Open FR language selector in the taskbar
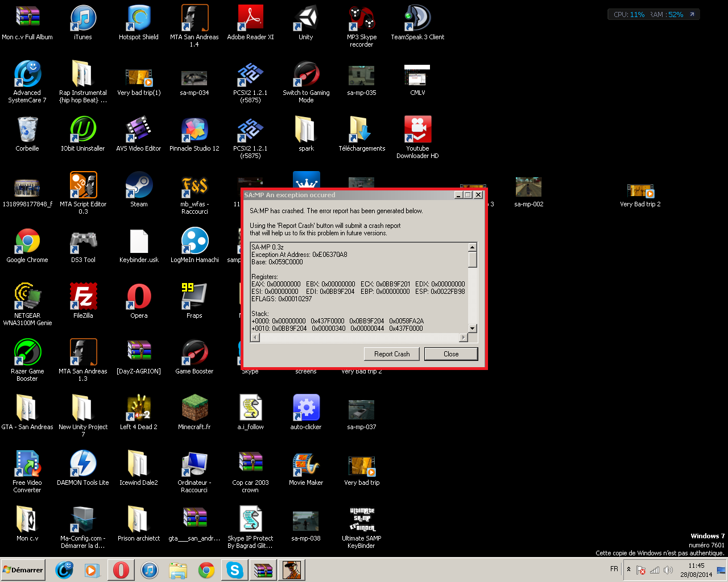 [614, 569]
